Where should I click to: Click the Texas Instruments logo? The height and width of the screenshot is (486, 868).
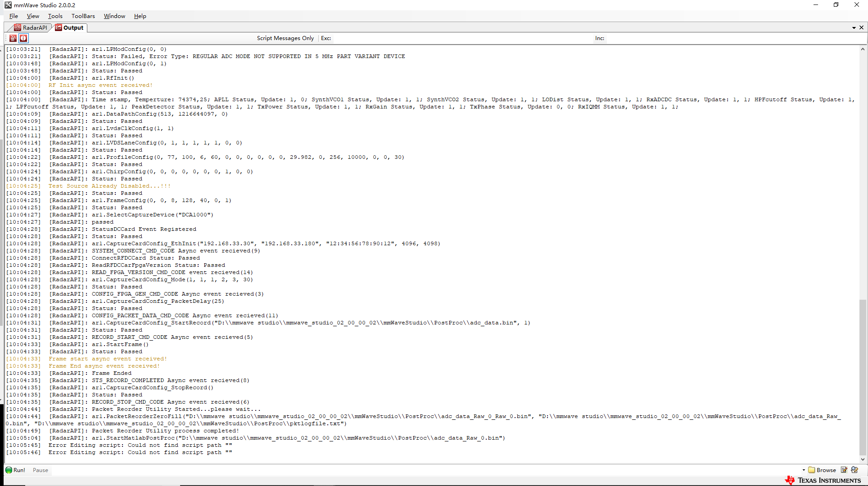click(x=823, y=480)
